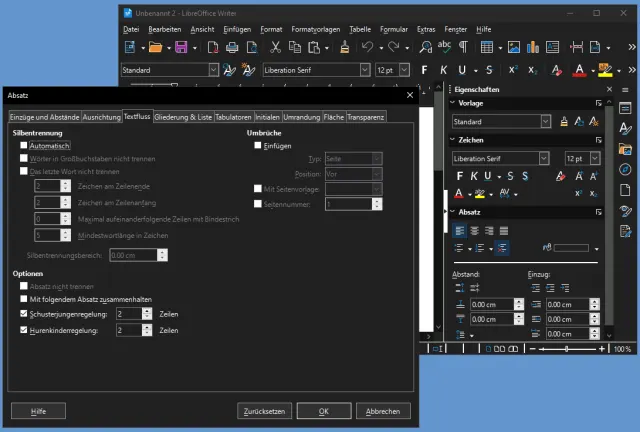Open the sidebar font size 12 pt dropdown
The width and height of the screenshot is (640, 432).
[596, 158]
